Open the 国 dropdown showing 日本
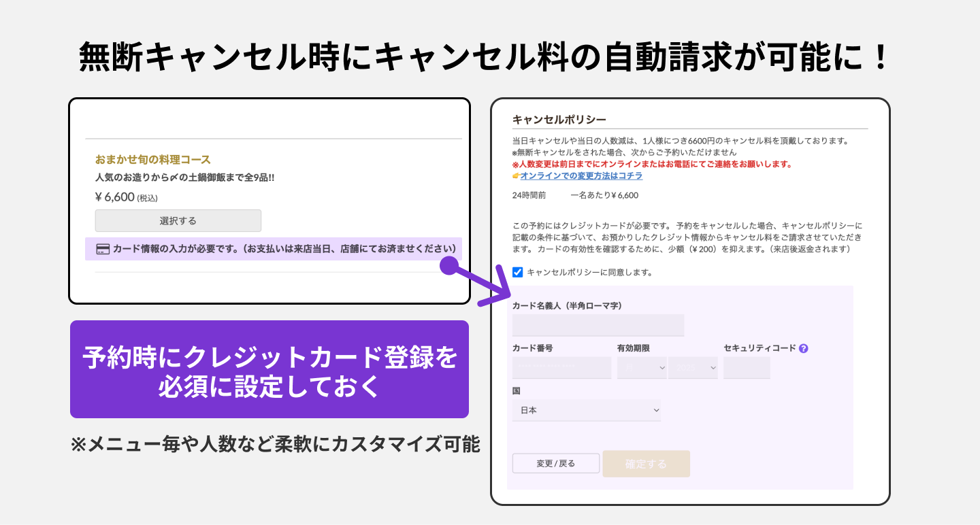Viewport: 980px width, 525px height. coord(587,410)
